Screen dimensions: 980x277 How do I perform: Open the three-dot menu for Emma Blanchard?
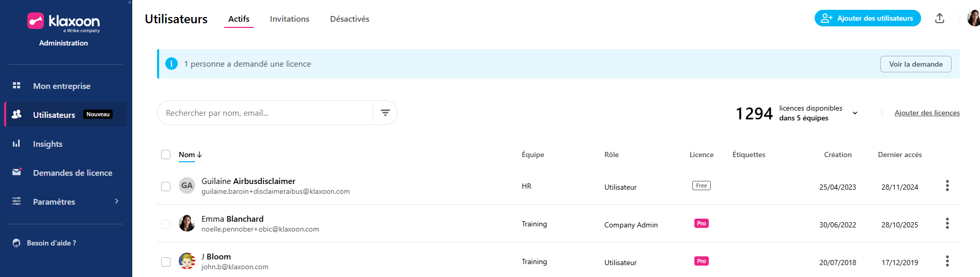click(947, 223)
